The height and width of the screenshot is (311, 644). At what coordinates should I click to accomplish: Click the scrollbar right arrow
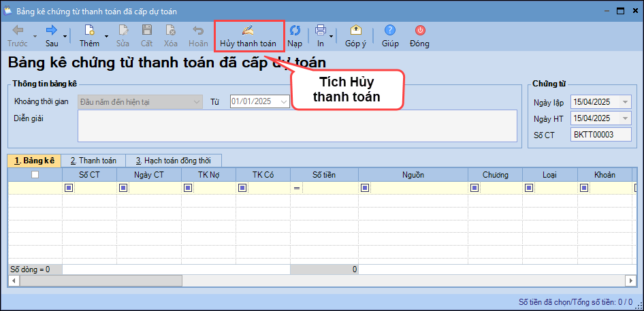click(x=631, y=280)
